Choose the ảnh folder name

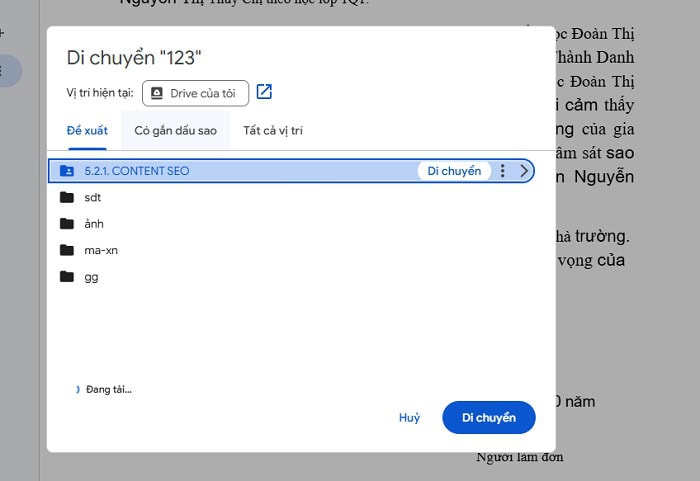coord(94,223)
